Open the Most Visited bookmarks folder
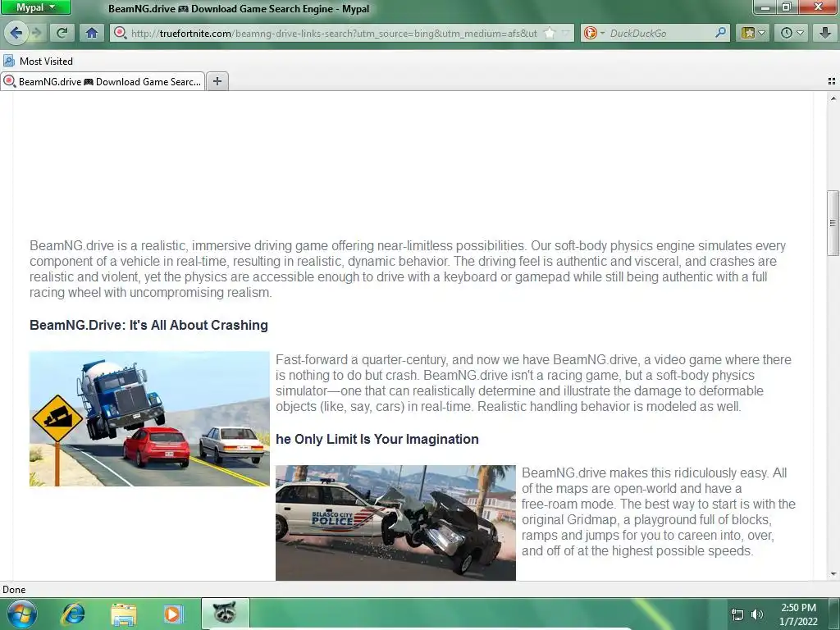This screenshot has width=840, height=630. [x=38, y=61]
